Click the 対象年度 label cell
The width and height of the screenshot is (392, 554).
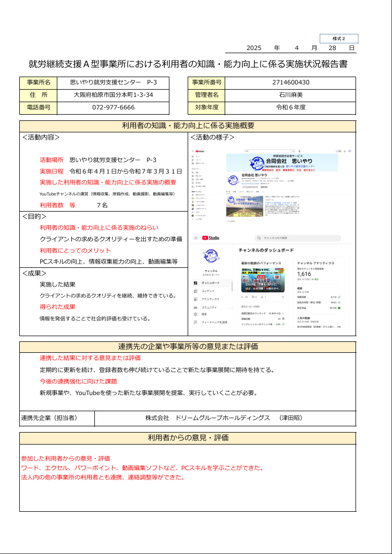tap(206, 108)
